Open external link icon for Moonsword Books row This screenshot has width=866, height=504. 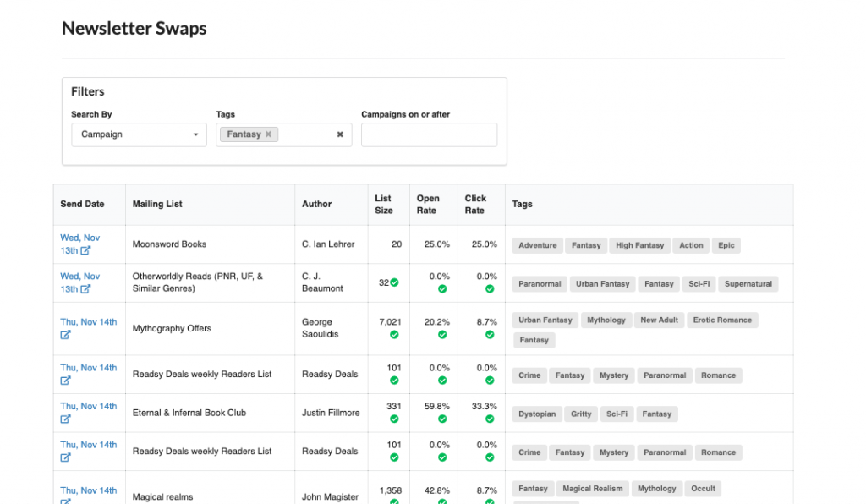pyautogui.click(x=85, y=250)
